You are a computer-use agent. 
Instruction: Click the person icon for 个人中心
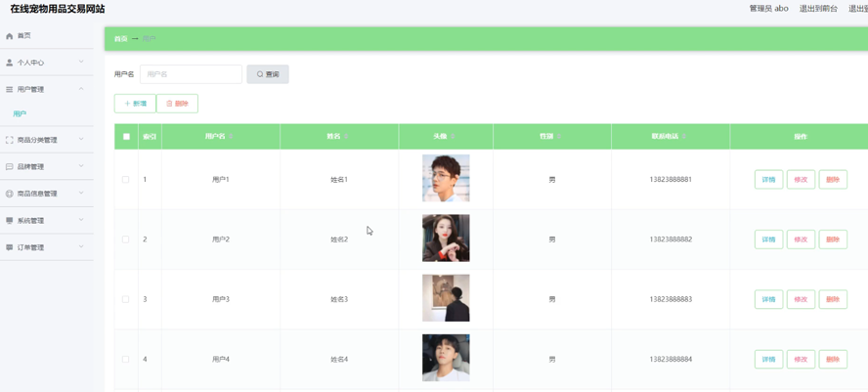click(x=9, y=63)
